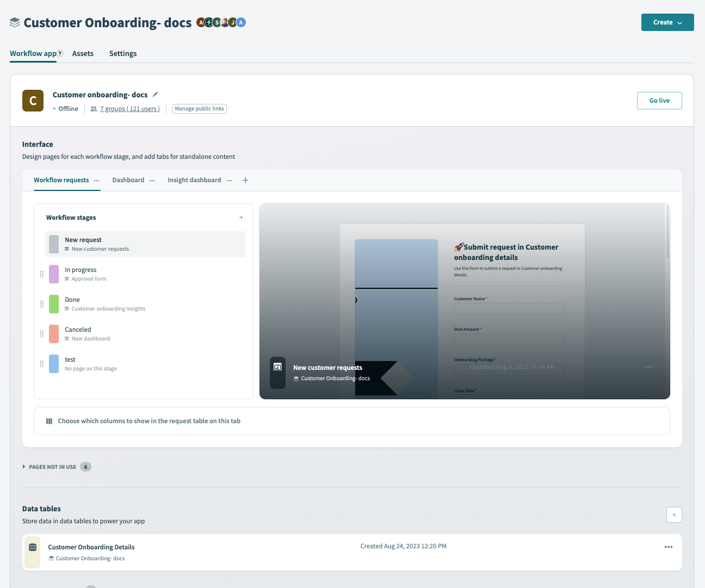The width and height of the screenshot is (705, 588).
Task: Open options for Dashboard tab
Action: click(x=152, y=180)
